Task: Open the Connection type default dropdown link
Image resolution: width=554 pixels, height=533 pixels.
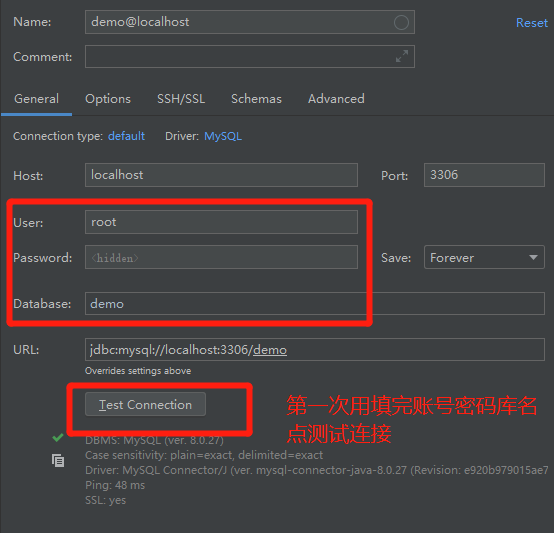Action: point(126,136)
